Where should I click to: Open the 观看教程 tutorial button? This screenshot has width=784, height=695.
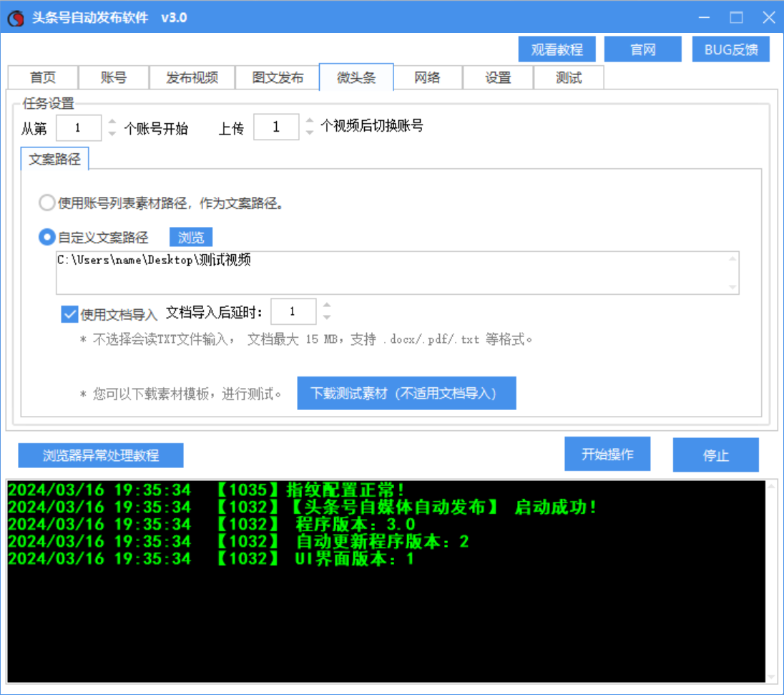[x=557, y=49]
